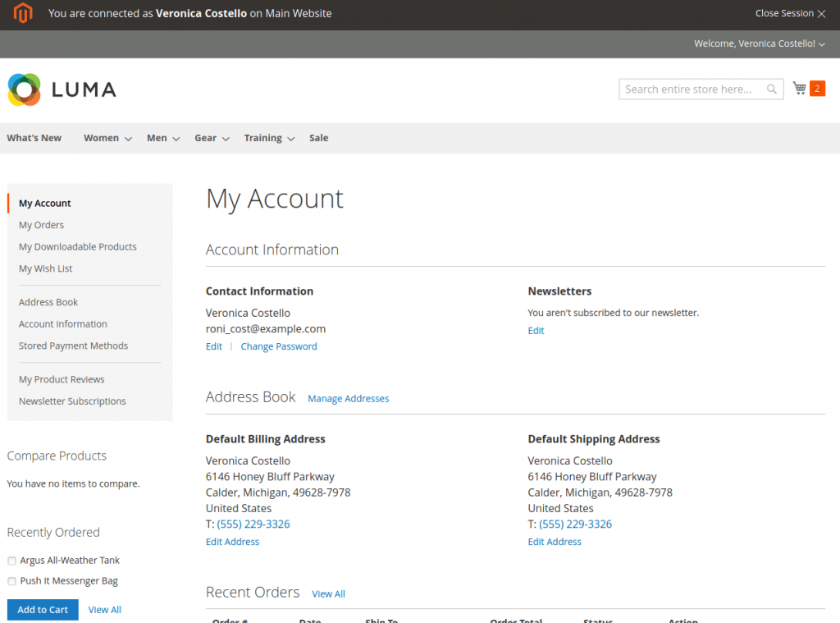Open Stored Payment Methods
This screenshot has height=623, width=840.
(73, 346)
